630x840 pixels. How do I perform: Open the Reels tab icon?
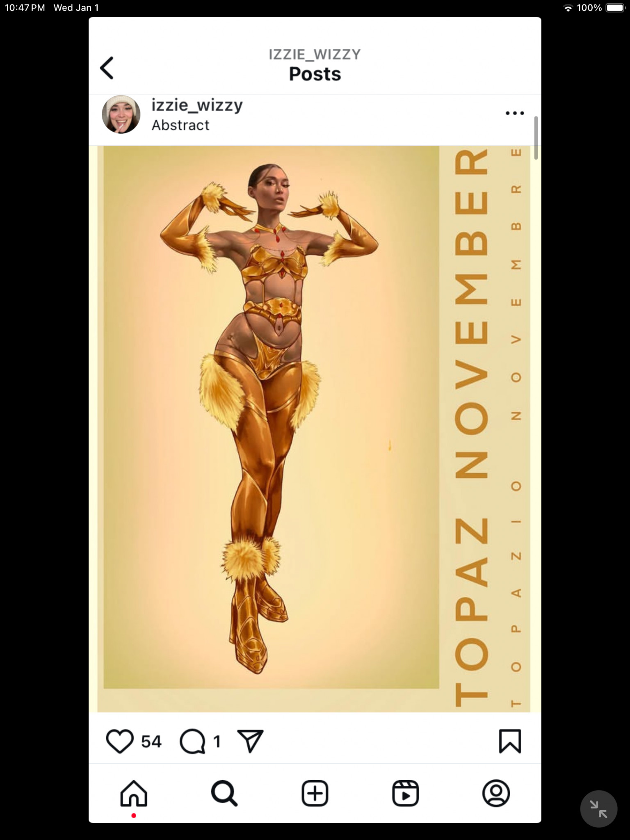pos(406,793)
